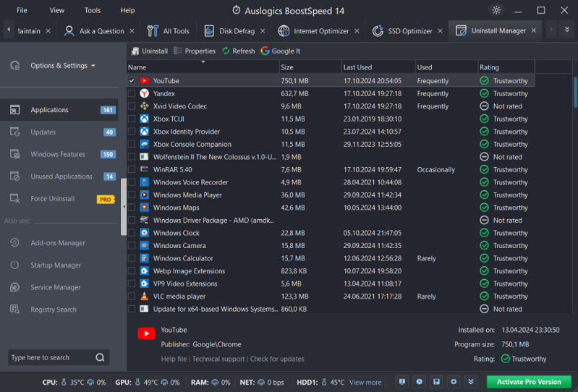Click the status bar gear settings icon

coord(454,382)
